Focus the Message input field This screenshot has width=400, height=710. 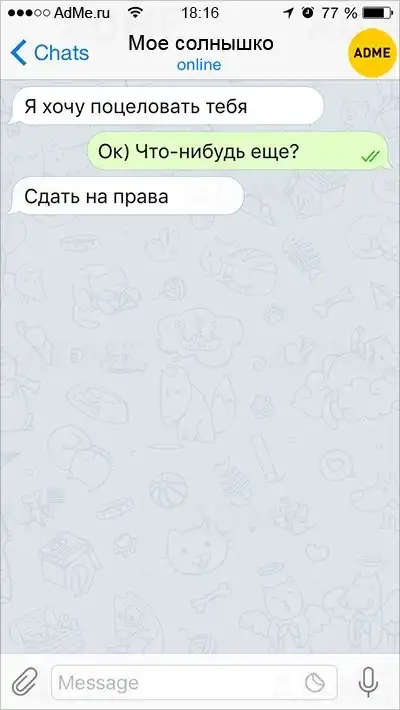pos(194,682)
